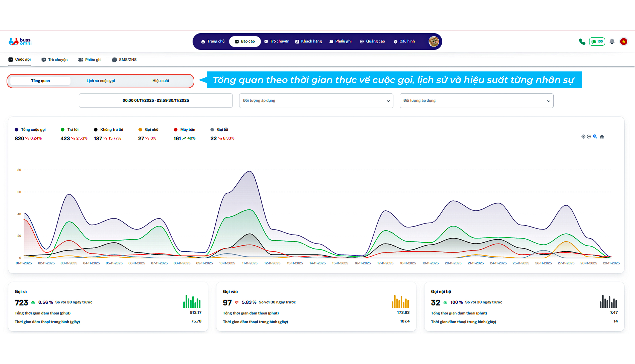Go to Khách hàng in navigation
The image size is (635, 364).
pyautogui.click(x=309, y=41)
